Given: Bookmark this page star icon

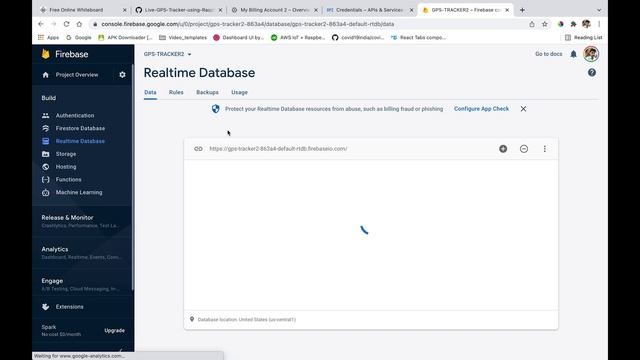Looking at the screenshot, I should (544, 24).
